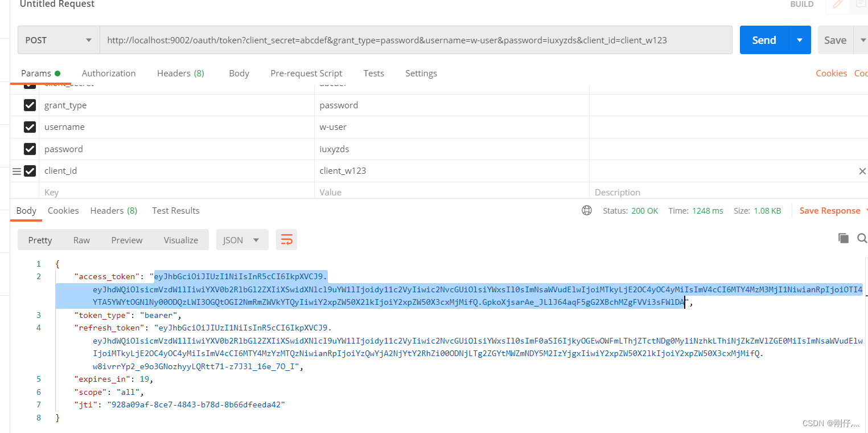The height and width of the screenshot is (433, 868).
Task: Open the Tests tab
Action: (373, 73)
